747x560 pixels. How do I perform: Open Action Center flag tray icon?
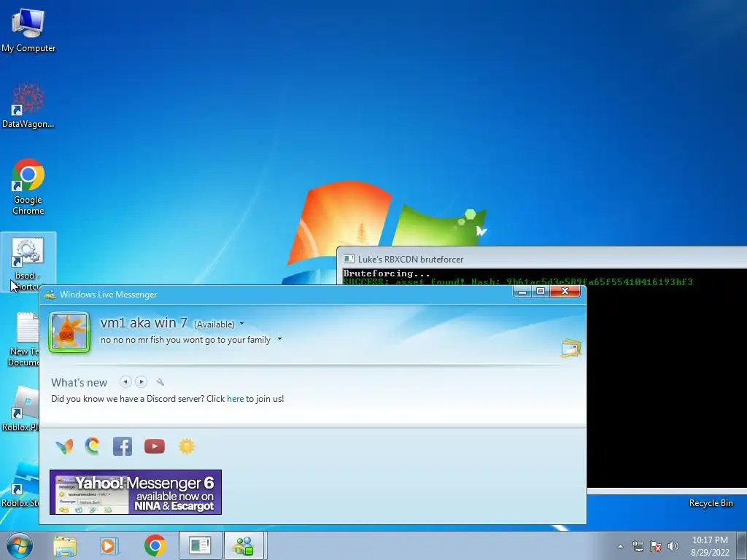656,546
